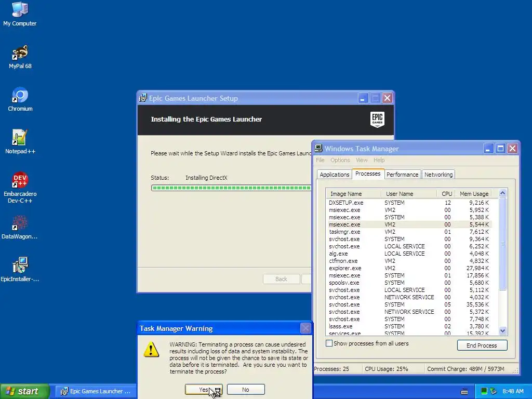Viewport: 532px width, 399px height.
Task: Click the Epic Games Launcher Setup title icon
Action: pos(143,98)
